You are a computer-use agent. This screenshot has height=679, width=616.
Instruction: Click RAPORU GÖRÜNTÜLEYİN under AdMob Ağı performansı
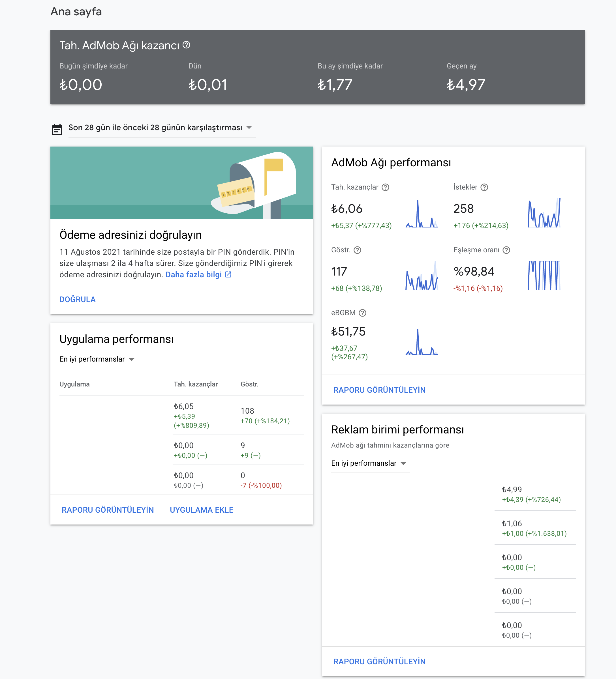point(379,390)
